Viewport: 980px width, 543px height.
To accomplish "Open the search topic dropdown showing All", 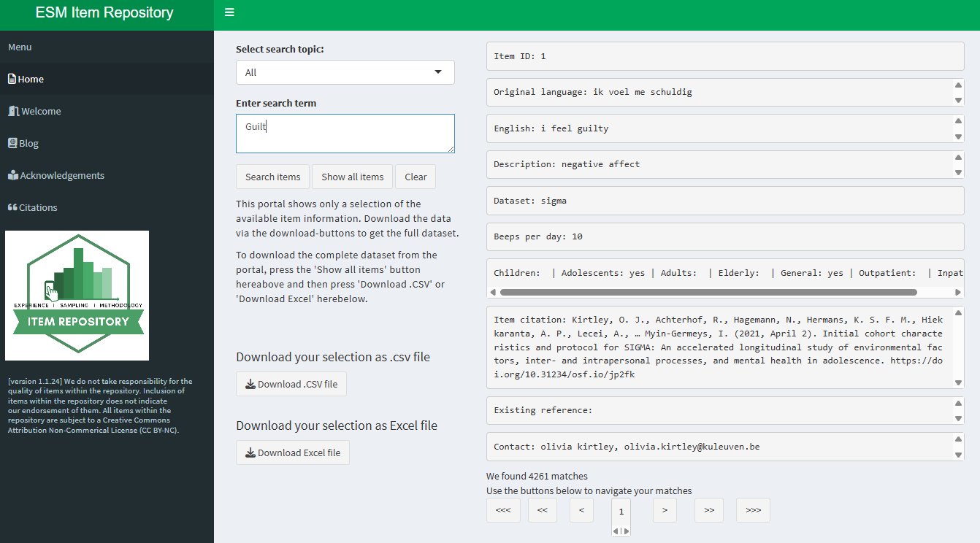I will coord(345,72).
